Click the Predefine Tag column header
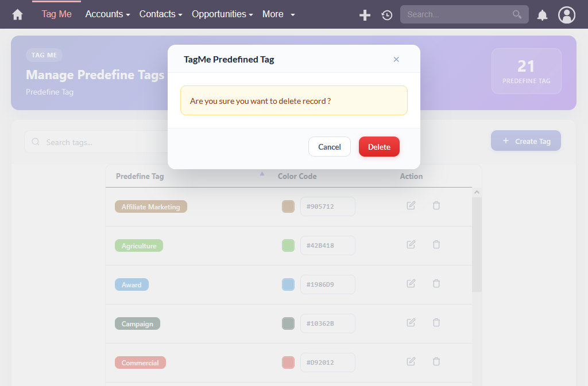The height and width of the screenshot is (386, 588). point(140,176)
